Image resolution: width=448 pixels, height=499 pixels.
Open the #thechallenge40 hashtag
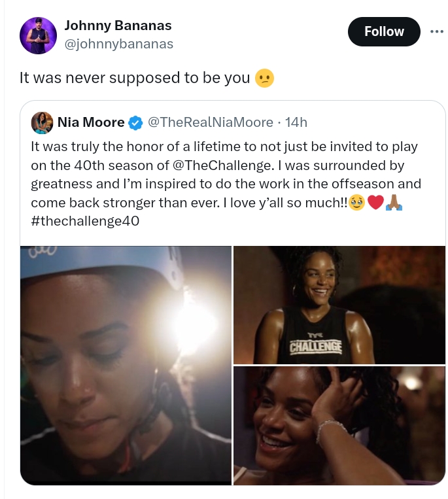tap(85, 221)
